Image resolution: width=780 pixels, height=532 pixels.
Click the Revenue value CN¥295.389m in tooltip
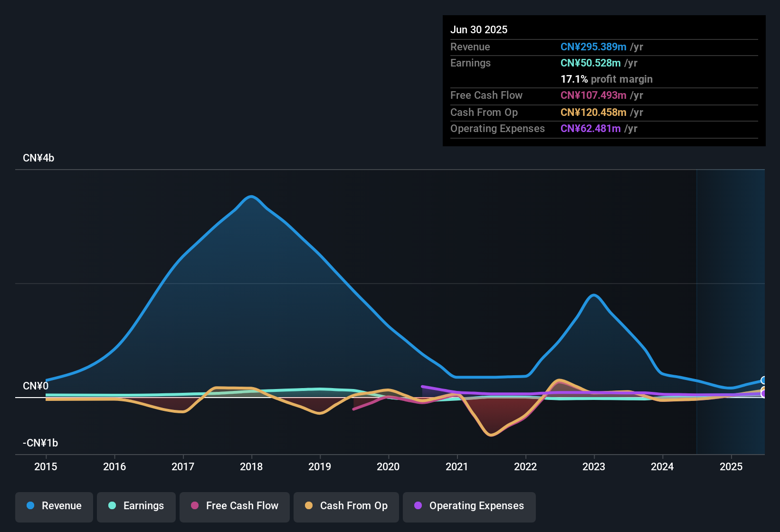point(593,47)
